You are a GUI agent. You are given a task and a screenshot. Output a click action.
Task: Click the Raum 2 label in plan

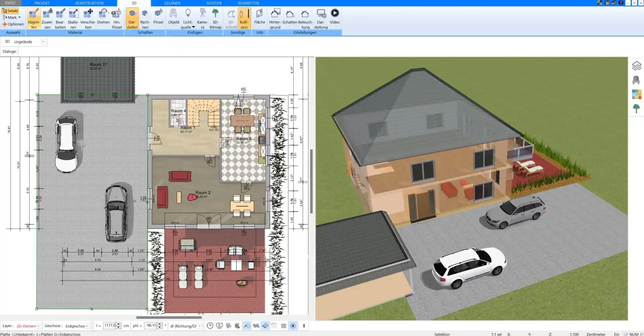pos(203,193)
